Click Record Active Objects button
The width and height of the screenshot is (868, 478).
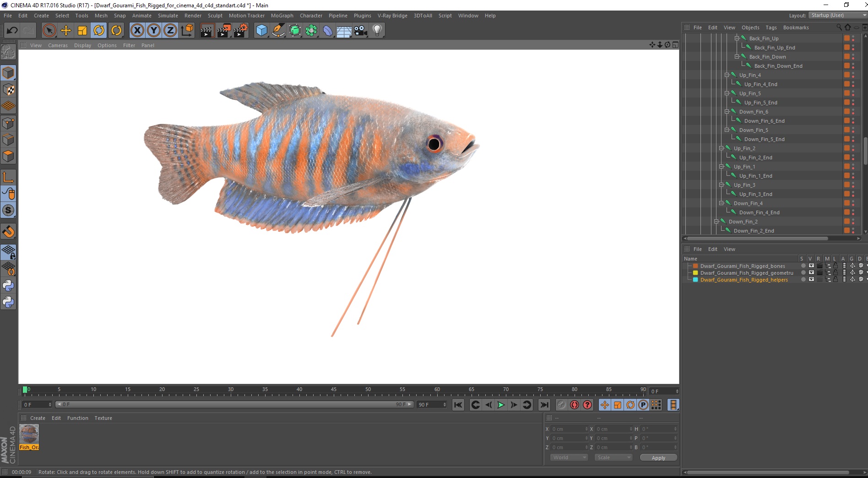click(561, 405)
